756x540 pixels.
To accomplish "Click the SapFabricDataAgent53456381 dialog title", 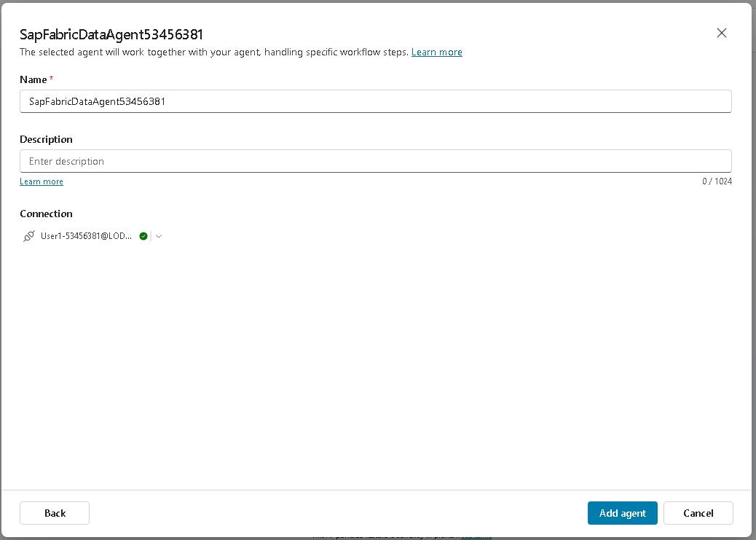I will click(111, 34).
